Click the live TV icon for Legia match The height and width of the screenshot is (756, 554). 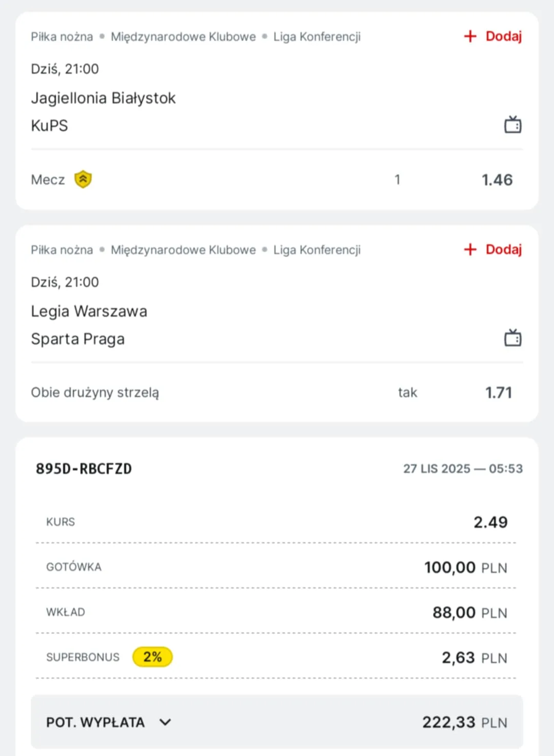tap(512, 338)
